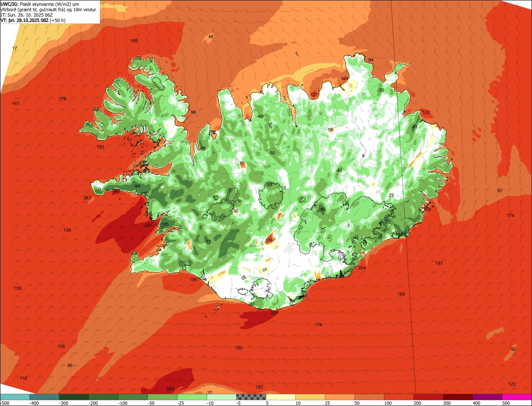Viewport: 532px width, 406px height.
Task: Click the flux value 237 at the south coast
Action: (275, 313)
